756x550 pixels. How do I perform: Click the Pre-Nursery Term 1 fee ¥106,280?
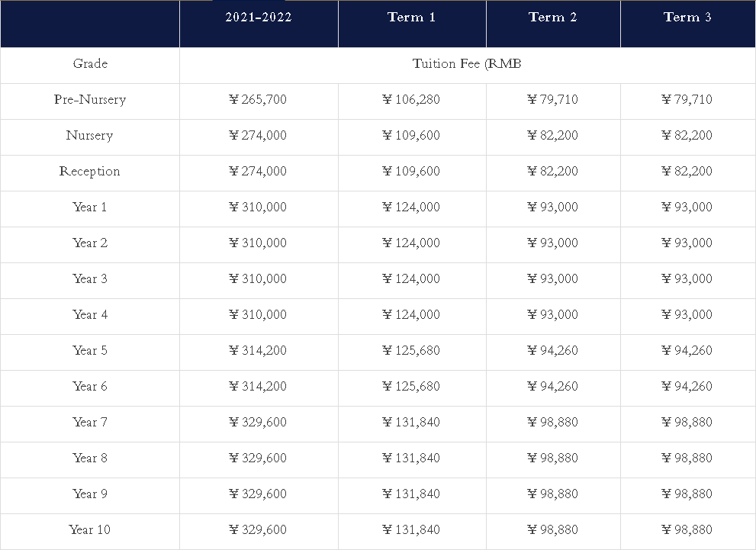click(411, 100)
